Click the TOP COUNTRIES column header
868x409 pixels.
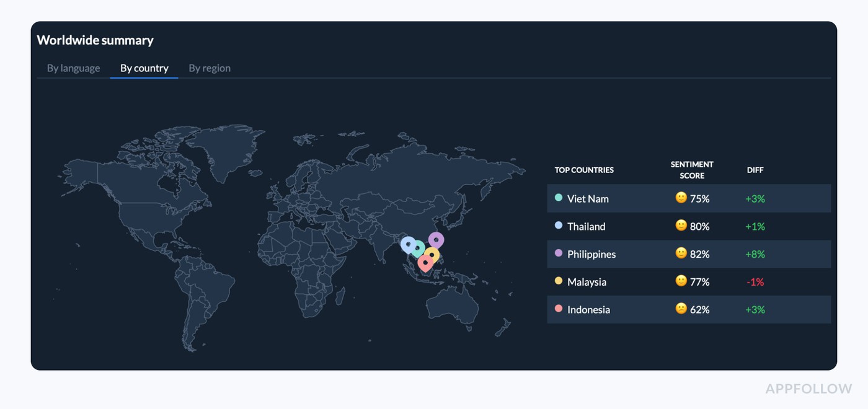coord(584,170)
